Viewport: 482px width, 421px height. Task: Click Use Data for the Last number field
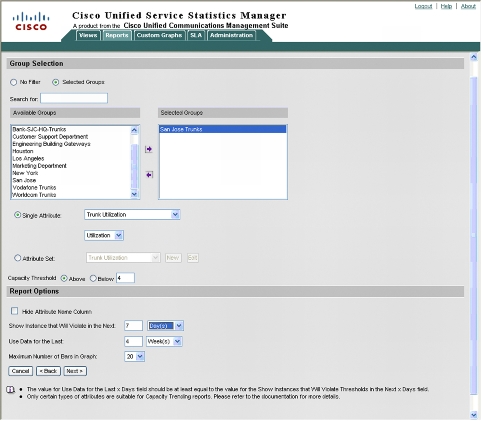133,341
